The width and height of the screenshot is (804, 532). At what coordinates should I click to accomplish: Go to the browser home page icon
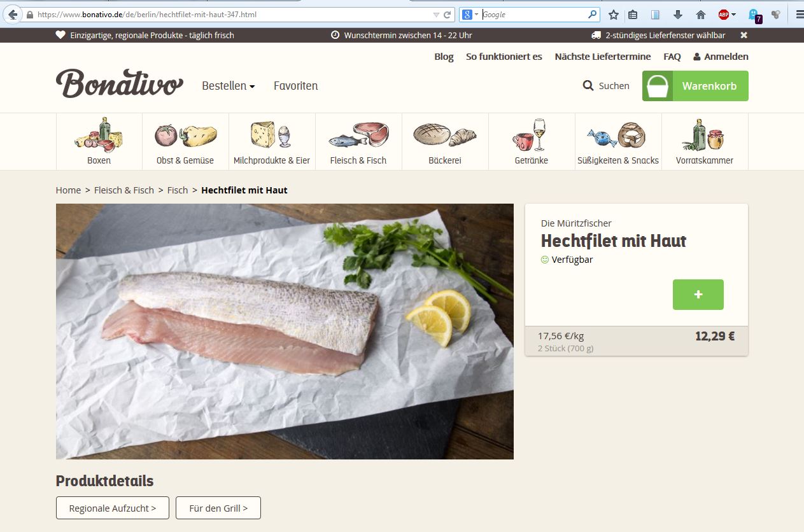[x=701, y=14]
